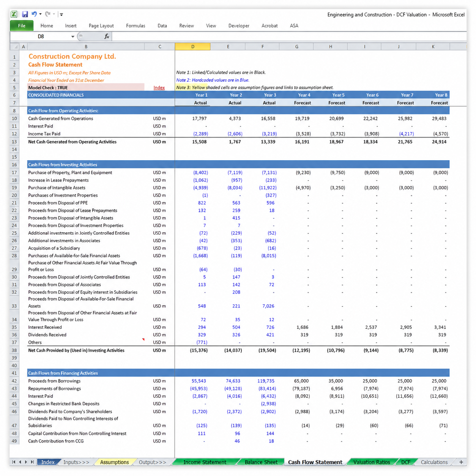
Task: Open the undo history dropdown arrow
Action: click(x=40, y=14)
